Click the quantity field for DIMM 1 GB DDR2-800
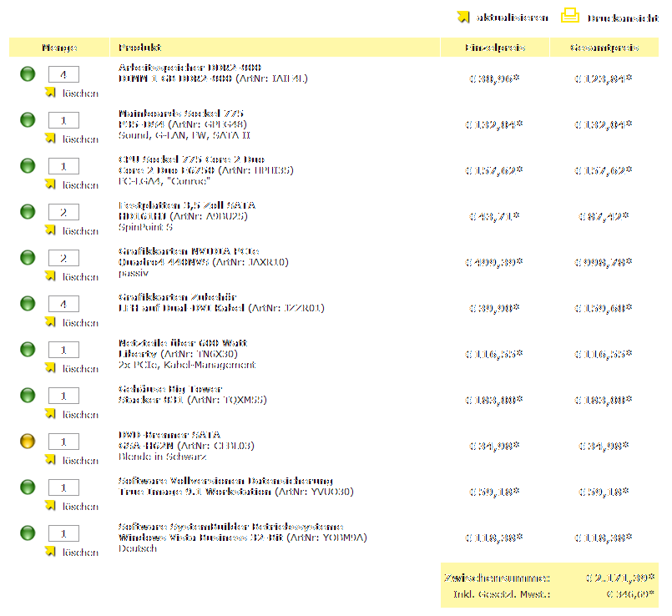The height and width of the screenshot is (616, 672). [x=63, y=74]
